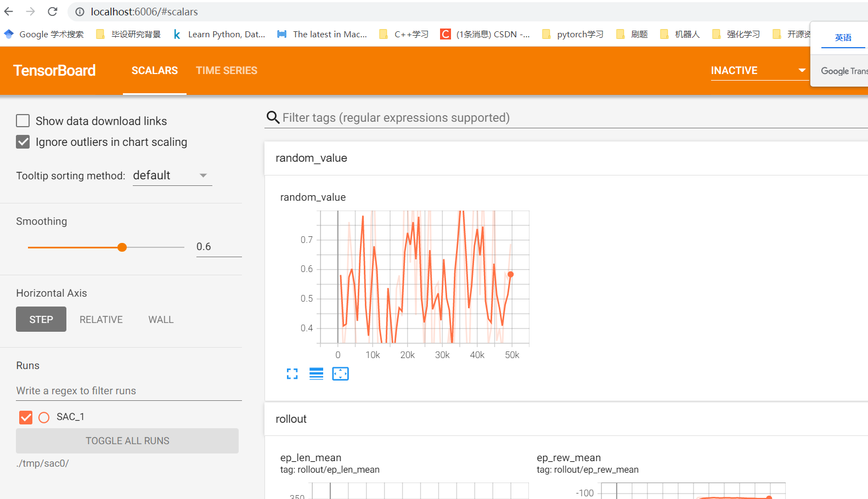Set horizontal axis to WALL
The width and height of the screenshot is (868, 499).
click(x=161, y=320)
